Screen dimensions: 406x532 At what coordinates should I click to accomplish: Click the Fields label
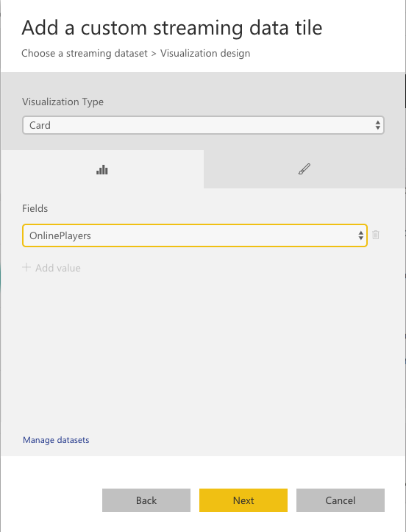pyautogui.click(x=35, y=208)
